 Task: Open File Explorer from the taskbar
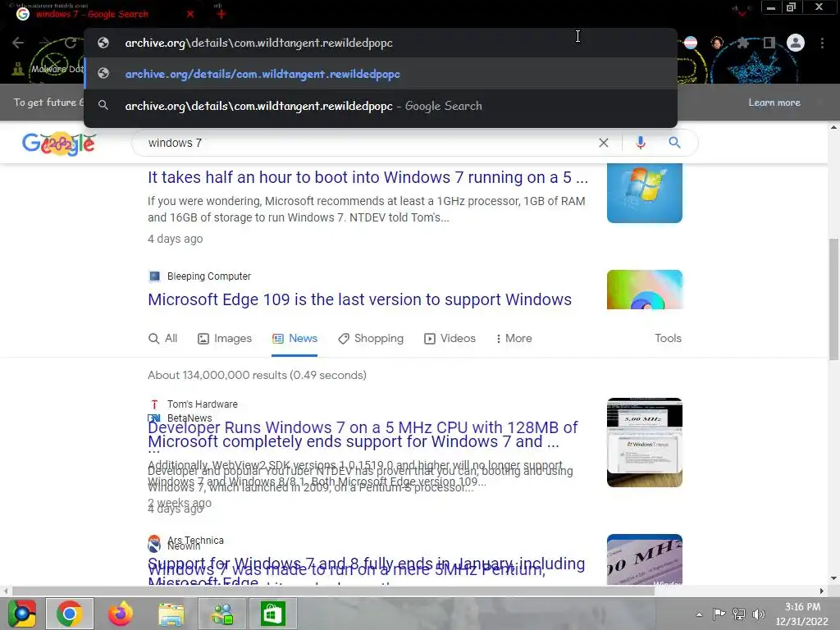click(171, 614)
